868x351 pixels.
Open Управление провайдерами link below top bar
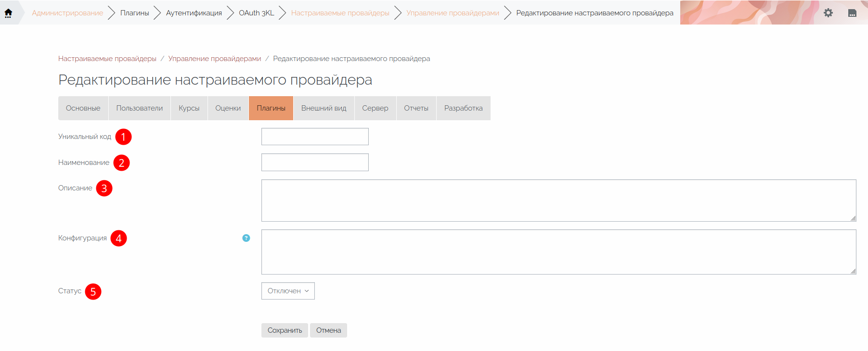pyautogui.click(x=215, y=59)
